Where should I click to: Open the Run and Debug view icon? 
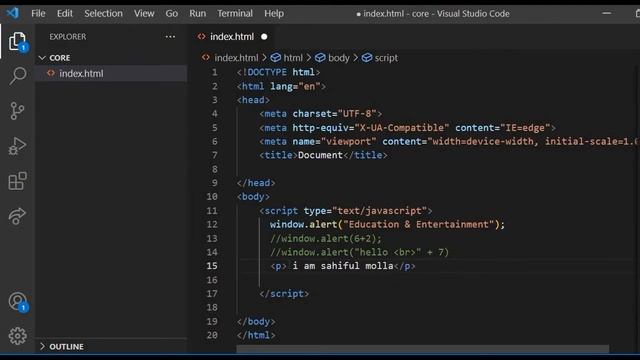point(17,146)
